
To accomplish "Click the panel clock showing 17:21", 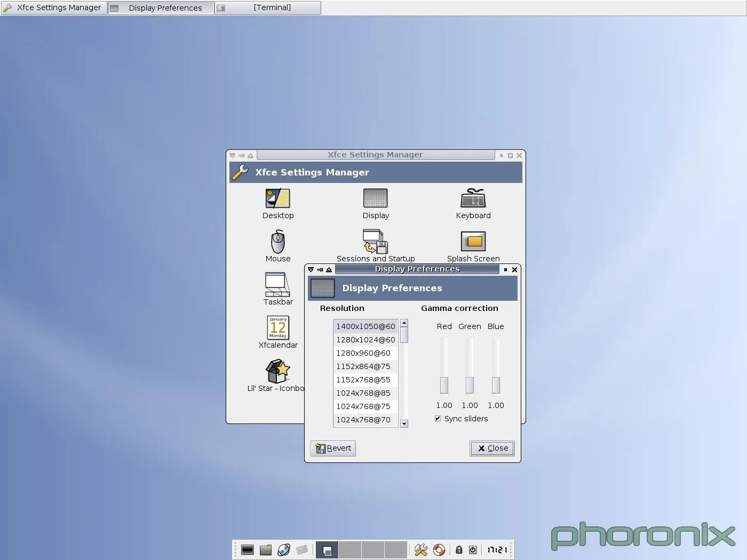I will 497,550.
